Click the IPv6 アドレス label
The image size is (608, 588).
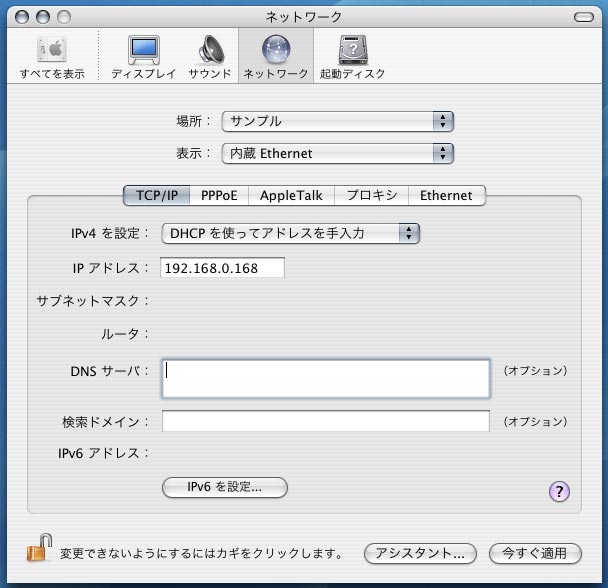tap(103, 453)
